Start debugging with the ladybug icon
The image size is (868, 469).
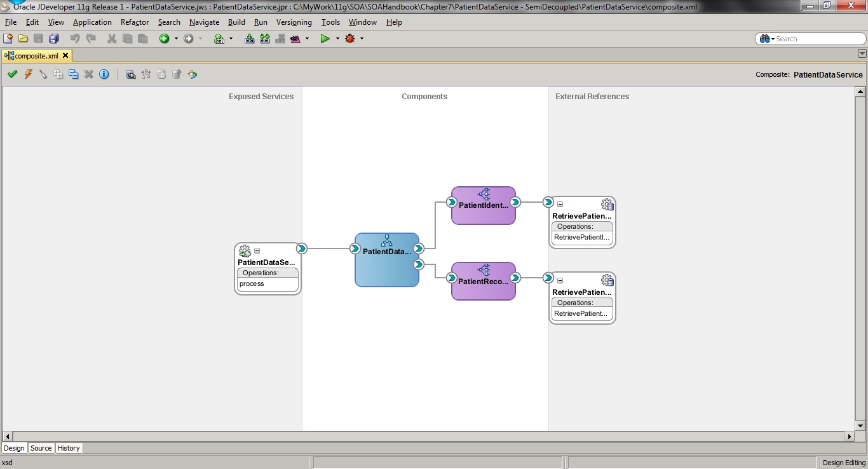click(x=350, y=39)
